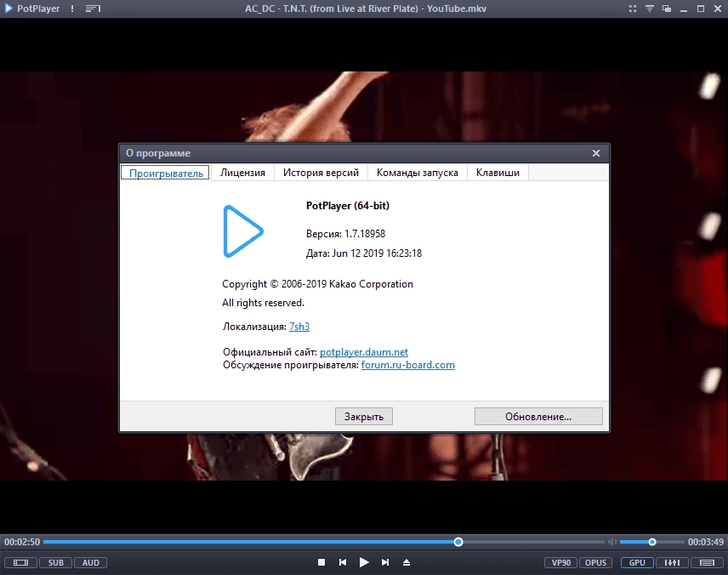Close the PotPlayer main window
The height and width of the screenshot is (575, 728).
click(x=718, y=9)
